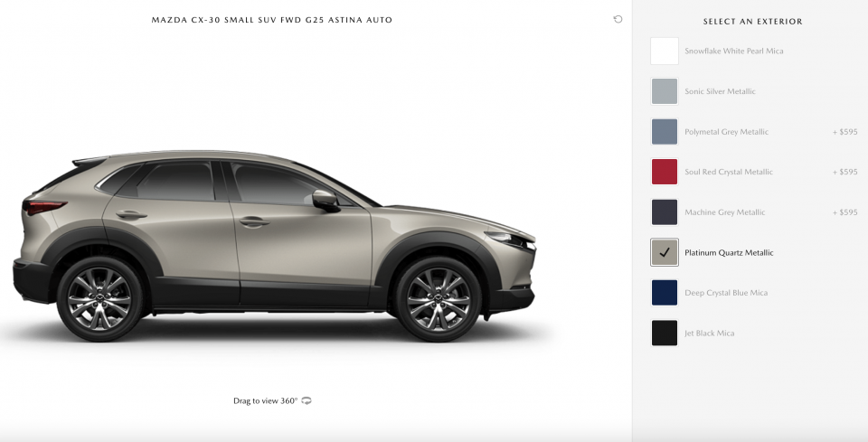The width and height of the screenshot is (868, 442).
Task: Click the Mazda CX-30 car image
Action: 274,246
